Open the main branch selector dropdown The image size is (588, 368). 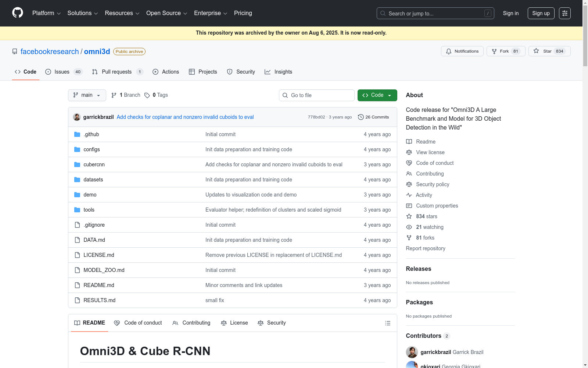coord(87,95)
